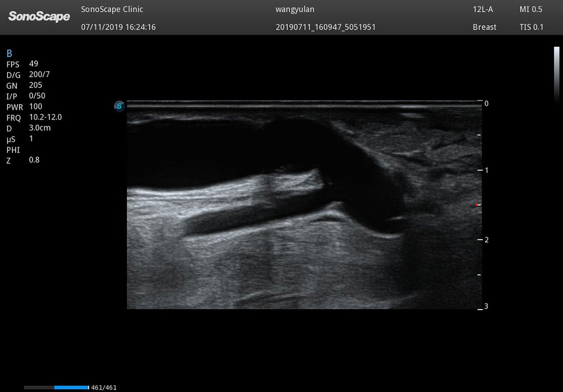
Task: Click the PHI parameter label
Action: 13,150
